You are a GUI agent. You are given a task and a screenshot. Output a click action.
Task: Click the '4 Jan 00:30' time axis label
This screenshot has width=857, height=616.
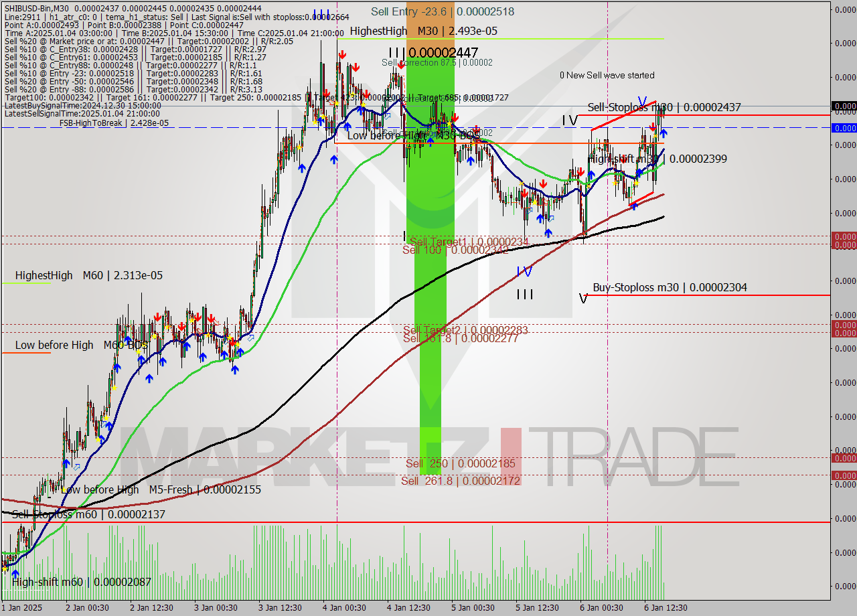point(344,608)
